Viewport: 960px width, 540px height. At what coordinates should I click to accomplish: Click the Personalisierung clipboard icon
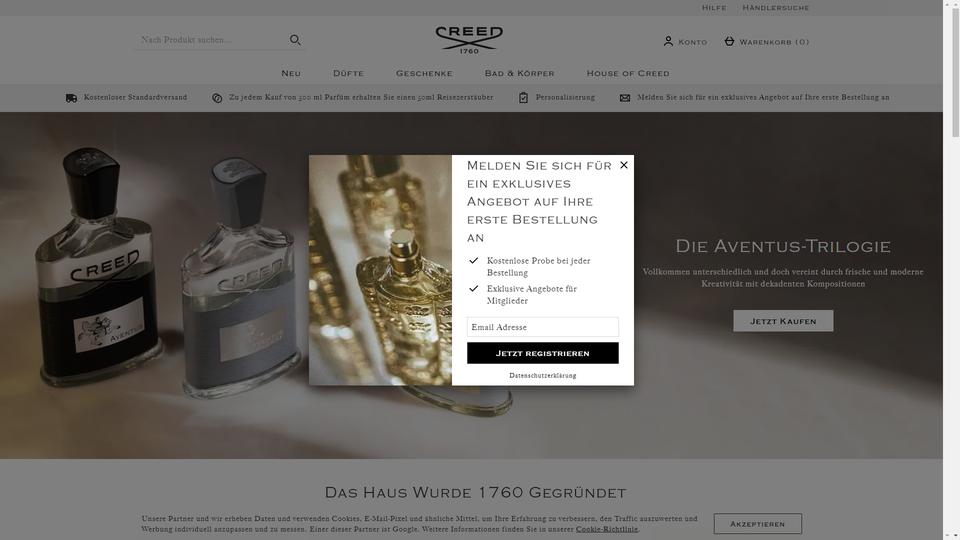[523, 98]
